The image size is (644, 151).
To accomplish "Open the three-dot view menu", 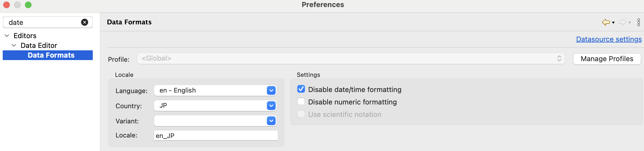I will pos(639,22).
